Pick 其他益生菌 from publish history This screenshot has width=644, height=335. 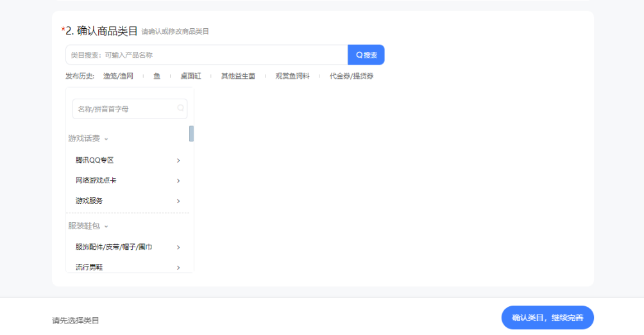[238, 76]
